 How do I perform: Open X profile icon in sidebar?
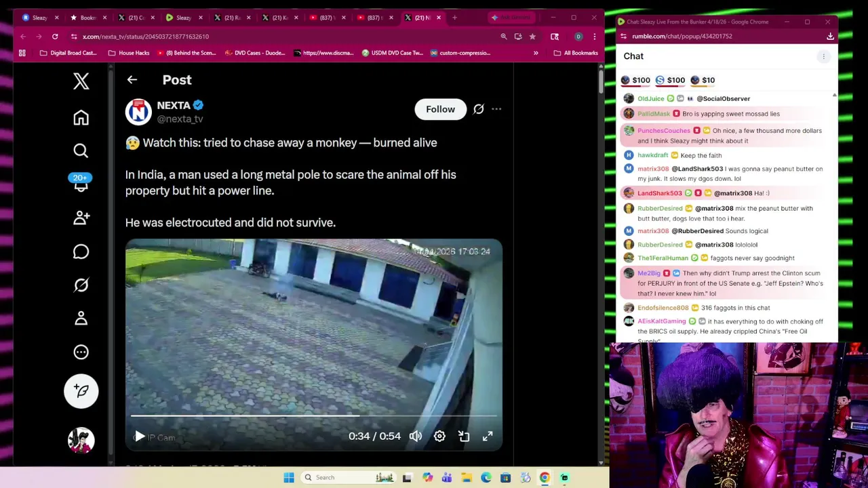tap(81, 318)
